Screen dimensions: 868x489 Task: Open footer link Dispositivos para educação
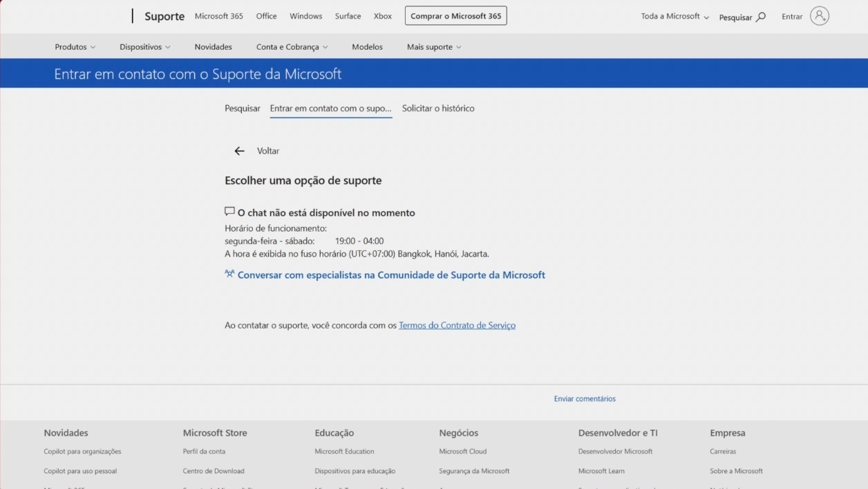tap(355, 471)
